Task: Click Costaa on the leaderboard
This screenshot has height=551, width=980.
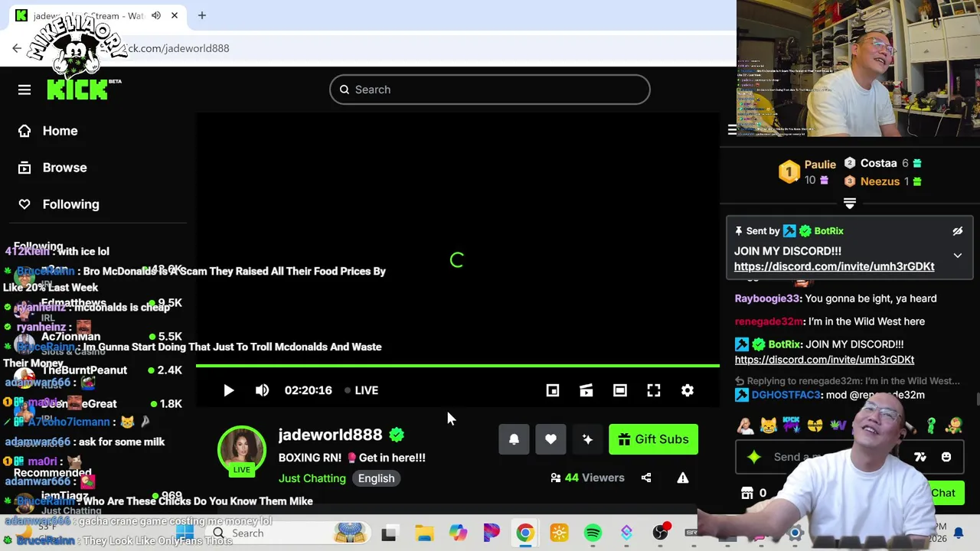Action: [x=878, y=163]
